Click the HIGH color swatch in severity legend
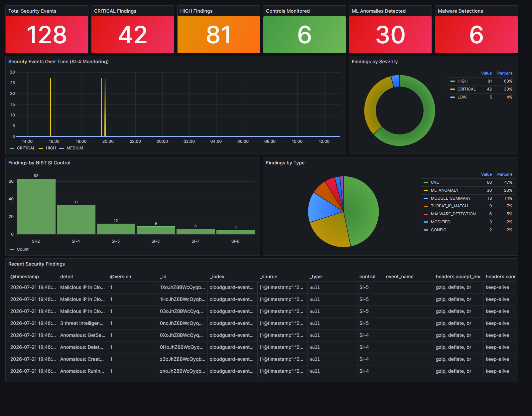 click(452, 81)
